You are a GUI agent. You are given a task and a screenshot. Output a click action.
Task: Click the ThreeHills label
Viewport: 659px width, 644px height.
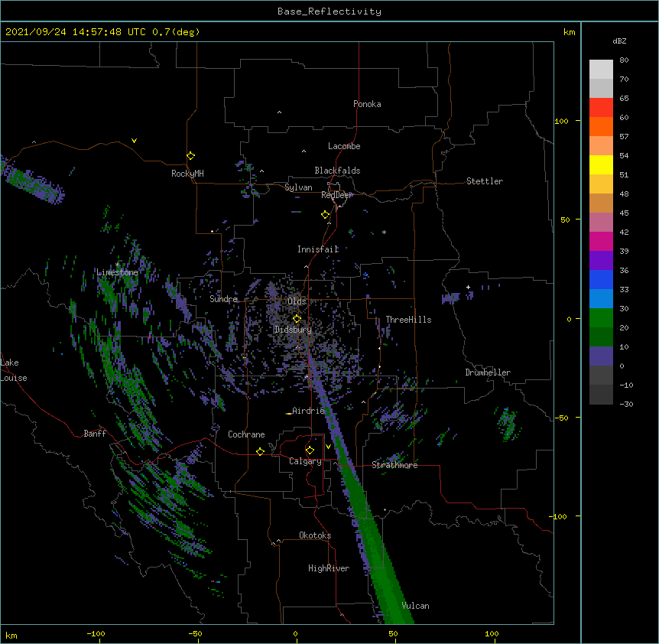408,320
